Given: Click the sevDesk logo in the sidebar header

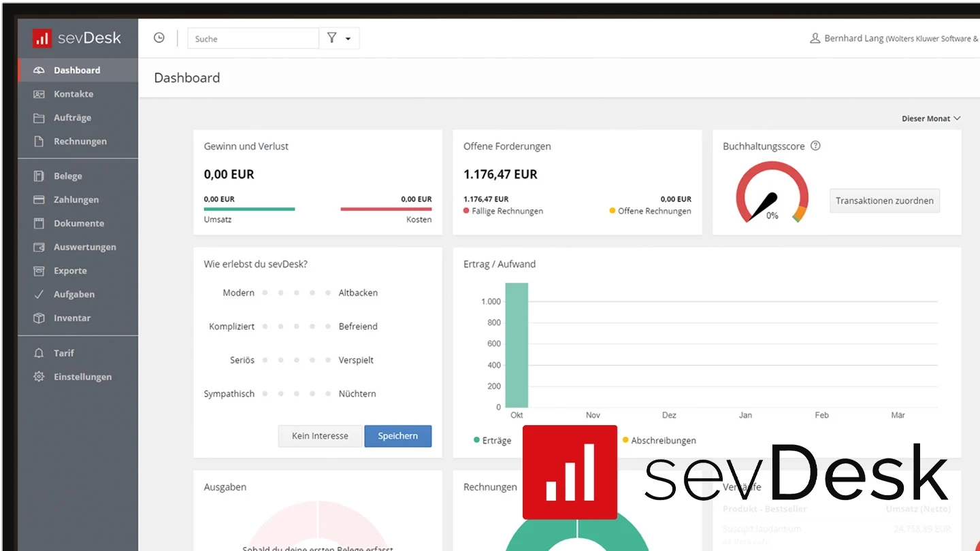Looking at the screenshot, I should pos(77,38).
